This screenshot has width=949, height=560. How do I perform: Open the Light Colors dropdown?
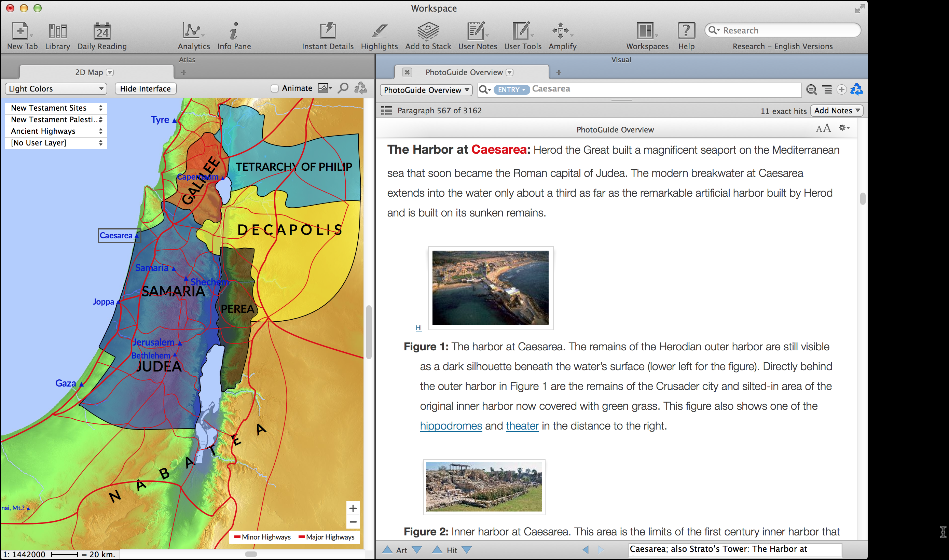pos(56,89)
